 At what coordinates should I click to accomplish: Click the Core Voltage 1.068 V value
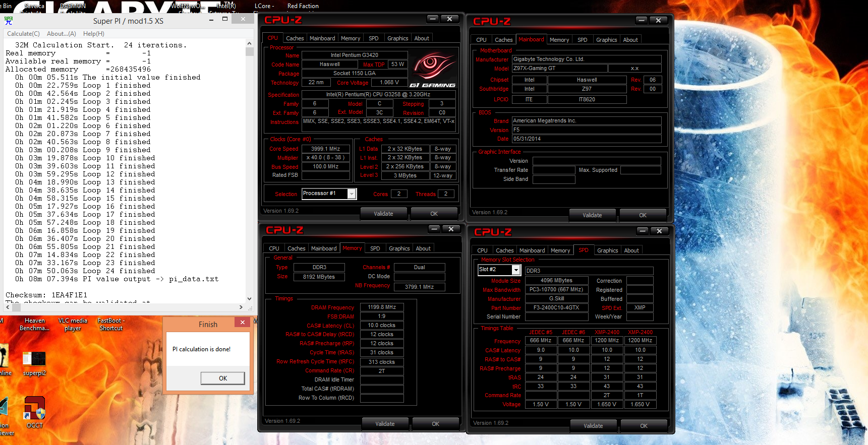pos(389,83)
